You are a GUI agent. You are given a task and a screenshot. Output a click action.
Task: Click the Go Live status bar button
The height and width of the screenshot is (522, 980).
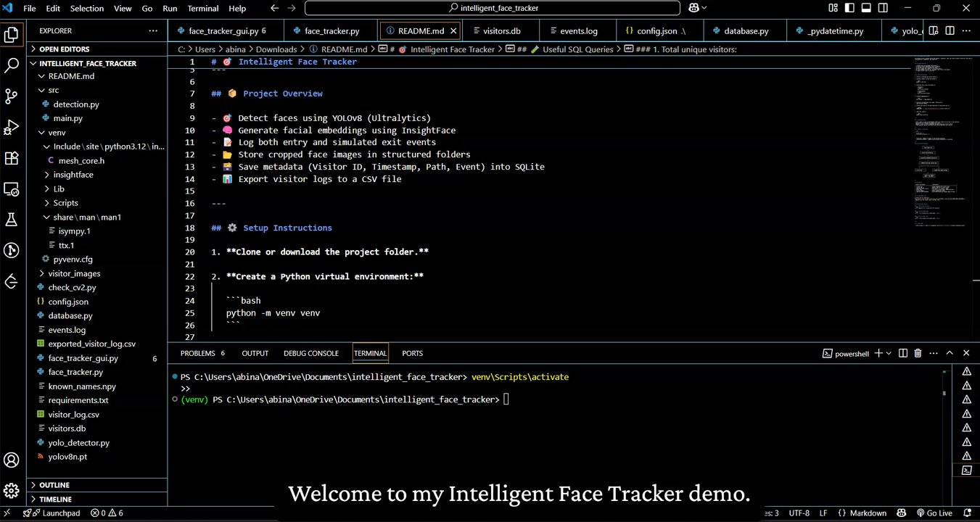tap(934, 513)
